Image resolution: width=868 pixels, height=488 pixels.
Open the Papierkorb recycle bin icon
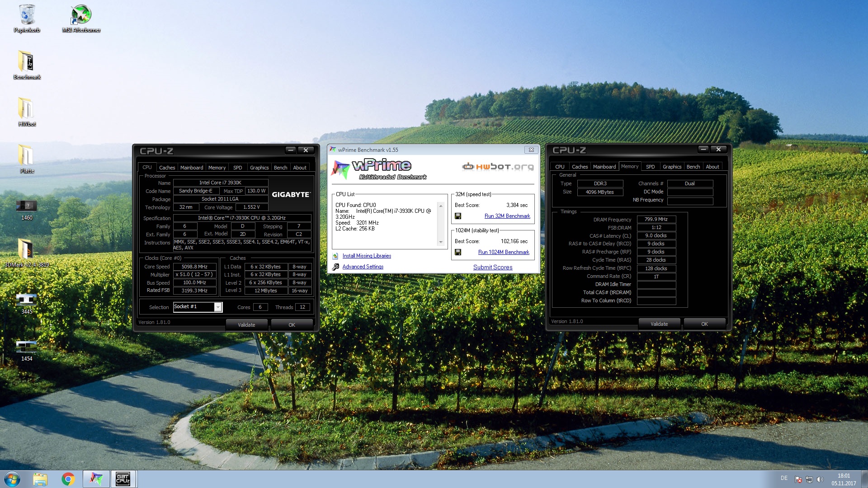coord(27,18)
